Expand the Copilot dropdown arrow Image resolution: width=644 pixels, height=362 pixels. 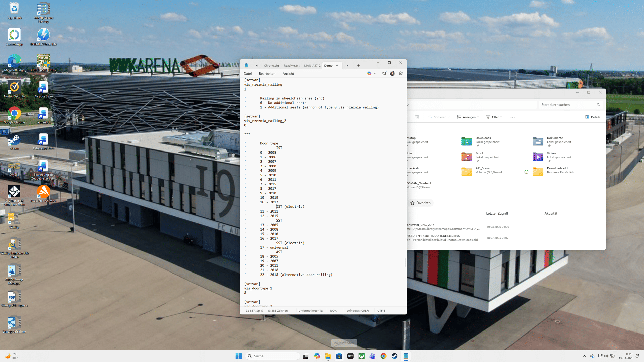point(375,73)
